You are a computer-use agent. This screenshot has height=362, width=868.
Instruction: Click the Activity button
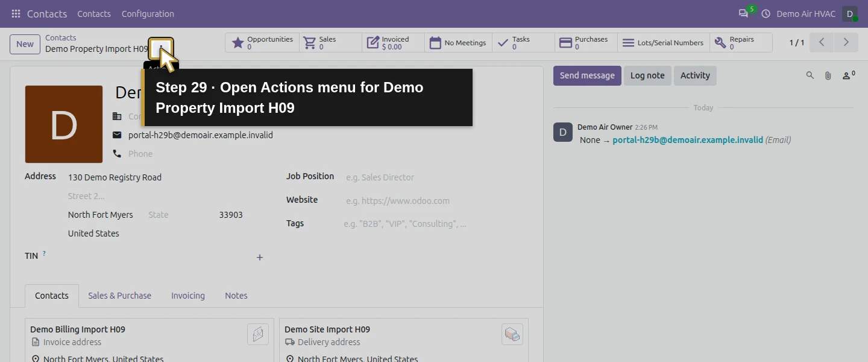pyautogui.click(x=695, y=75)
